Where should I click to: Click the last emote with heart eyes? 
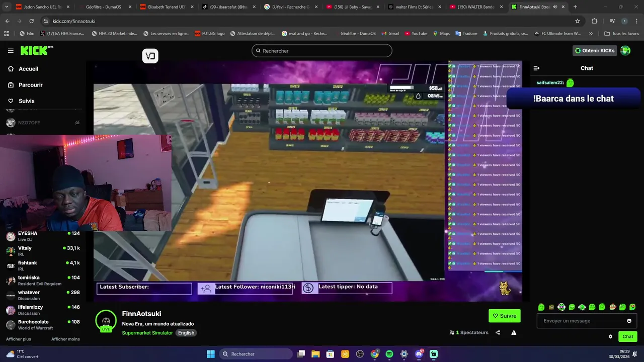pyautogui.click(x=632, y=307)
